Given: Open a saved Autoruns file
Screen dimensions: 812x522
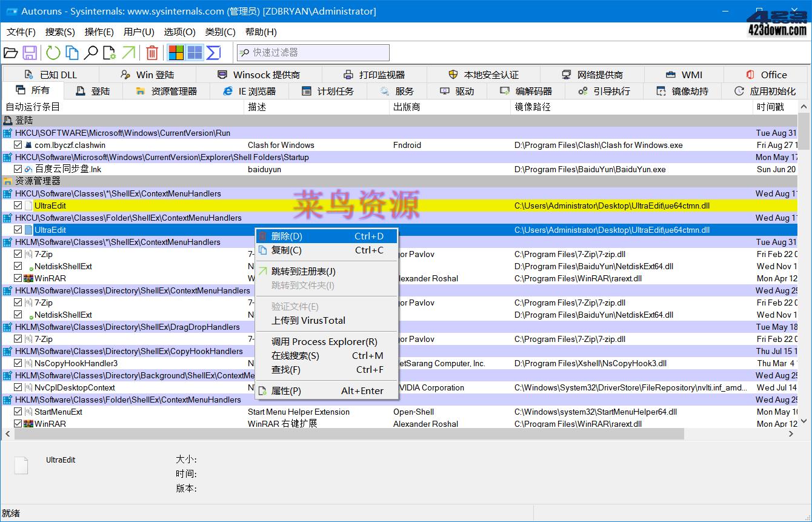Looking at the screenshot, I should 11,53.
